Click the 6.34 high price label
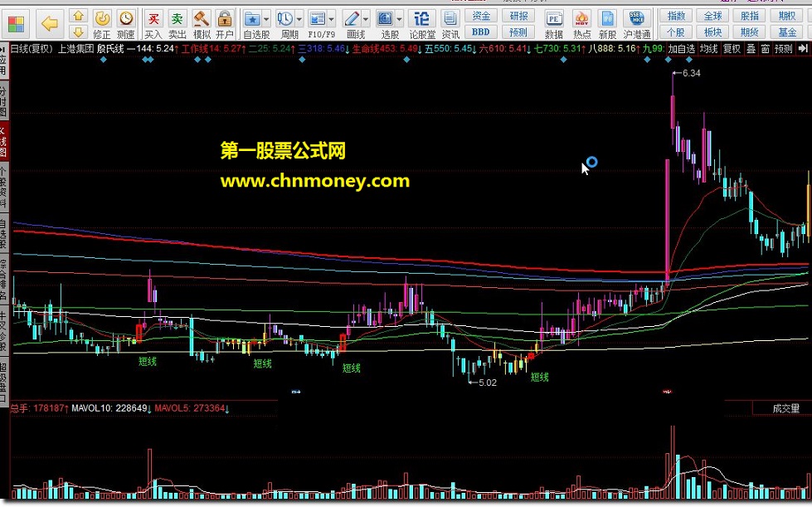 692,73
